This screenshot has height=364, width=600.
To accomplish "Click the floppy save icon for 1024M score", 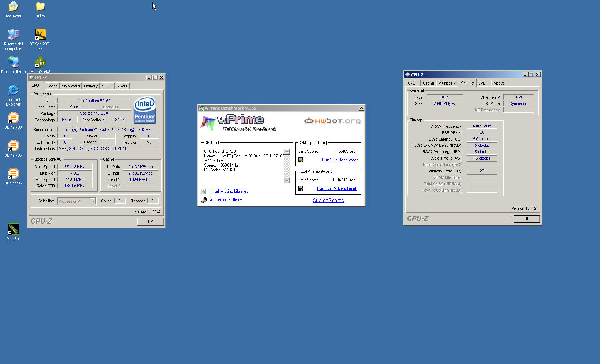I will pyautogui.click(x=301, y=188).
